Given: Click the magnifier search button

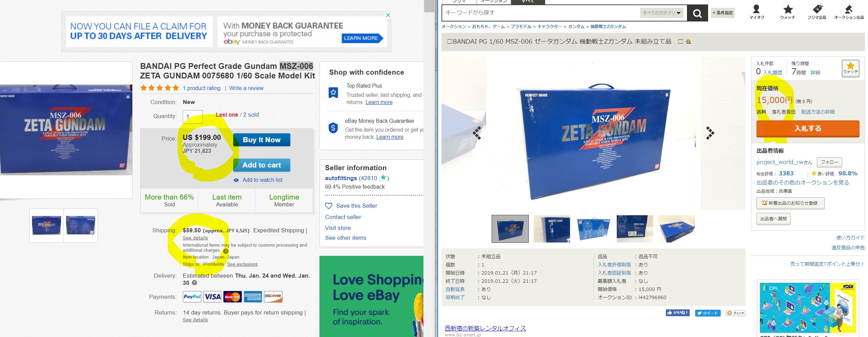Looking at the screenshot, I should point(697,13).
